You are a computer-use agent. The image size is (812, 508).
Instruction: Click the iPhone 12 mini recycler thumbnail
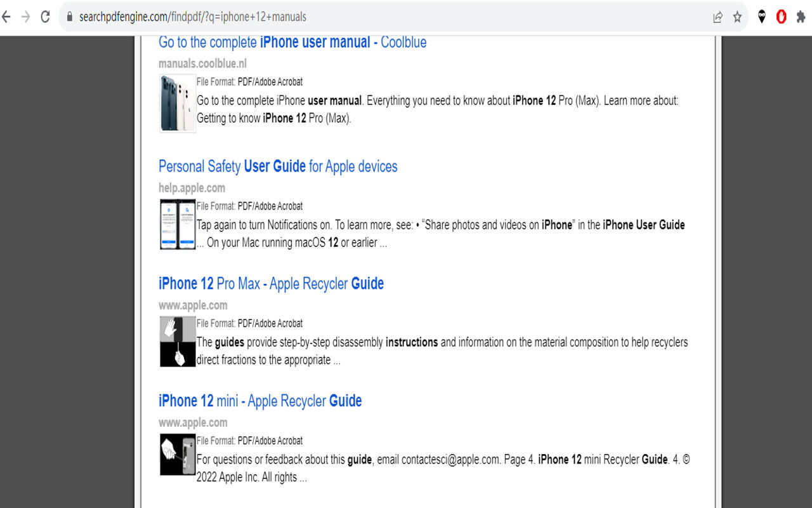pyautogui.click(x=178, y=454)
